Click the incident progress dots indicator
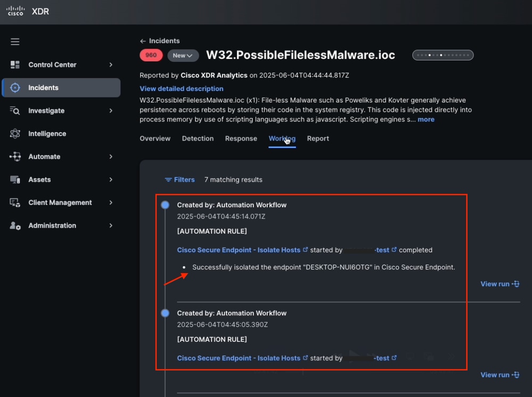The width and height of the screenshot is (532, 397). tap(443, 55)
